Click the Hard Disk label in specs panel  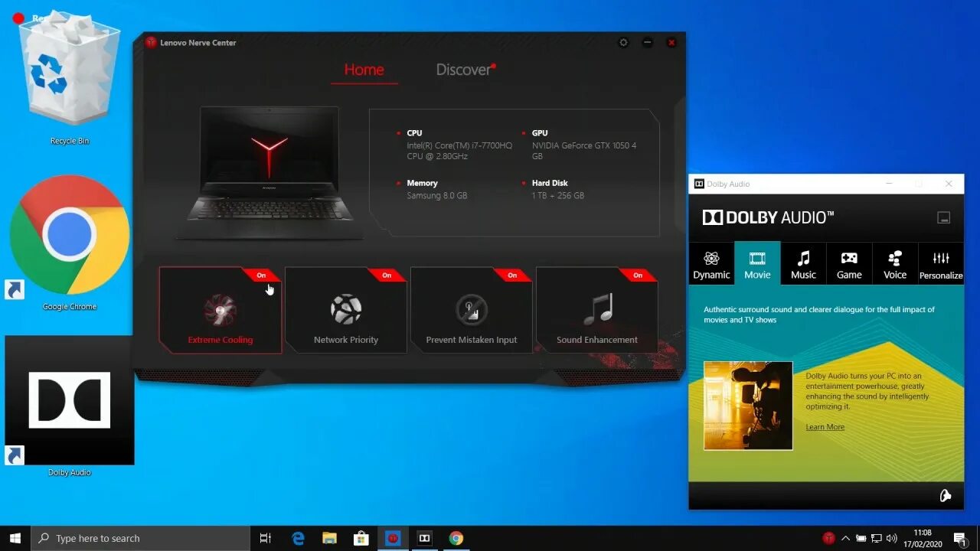550,184
